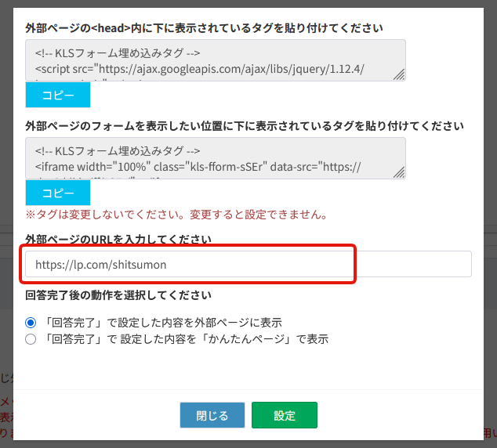The image size is (497, 448).
Task: Select the かんたんページで表示 radio option
Action: pyautogui.click(x=31, y=339)
